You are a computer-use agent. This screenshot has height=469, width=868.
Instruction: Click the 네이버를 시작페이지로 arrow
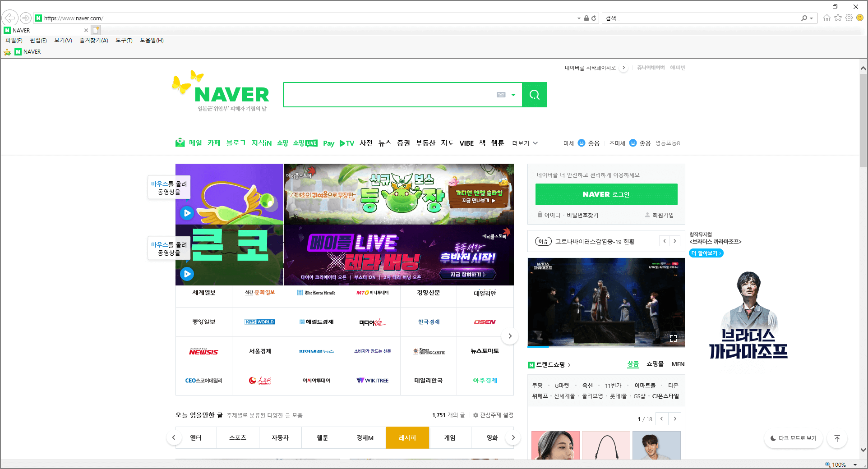click(624, 68)
